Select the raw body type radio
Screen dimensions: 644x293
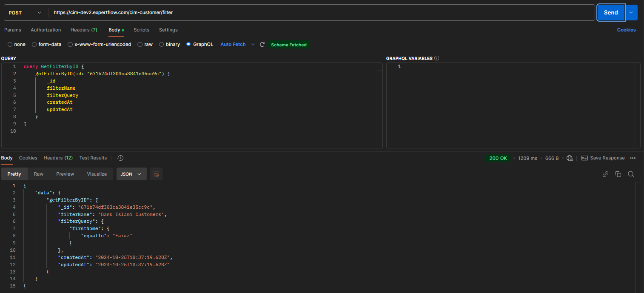(140, 45)
